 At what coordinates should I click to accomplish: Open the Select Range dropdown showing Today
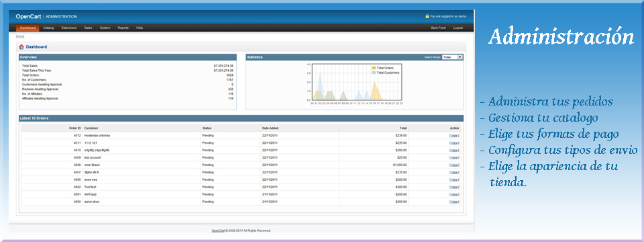point(452,57)
